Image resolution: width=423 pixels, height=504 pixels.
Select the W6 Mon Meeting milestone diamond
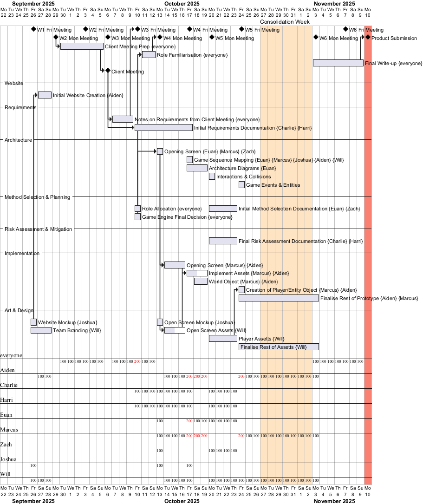pyautogui.click(x=316, y=37)
